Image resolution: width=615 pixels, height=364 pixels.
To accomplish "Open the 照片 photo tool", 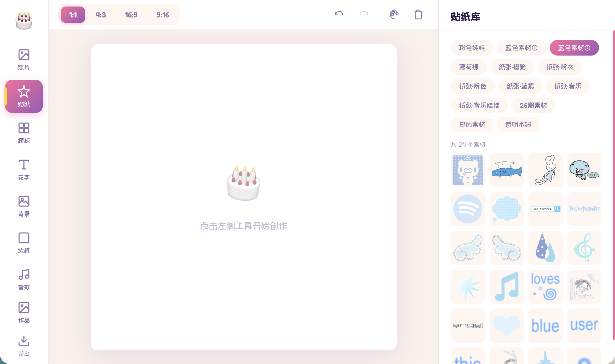I will (x=24, y=59).
